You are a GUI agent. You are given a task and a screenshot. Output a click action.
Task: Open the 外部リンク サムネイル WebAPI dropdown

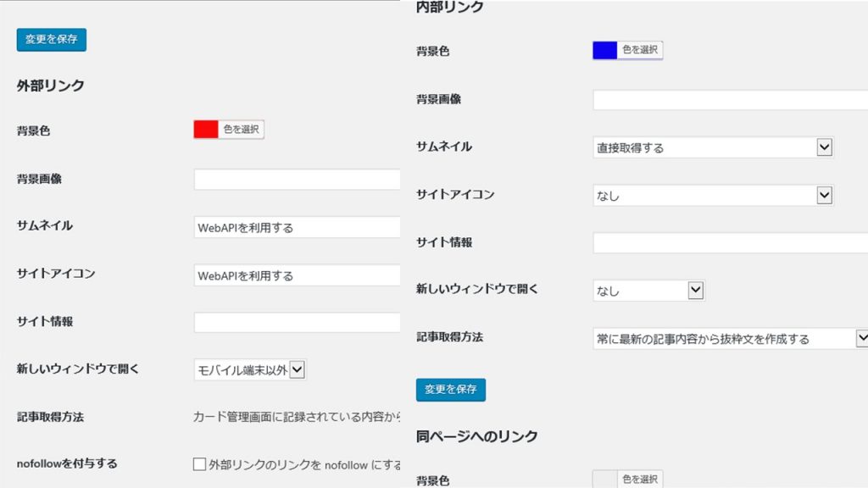(297, 228)
